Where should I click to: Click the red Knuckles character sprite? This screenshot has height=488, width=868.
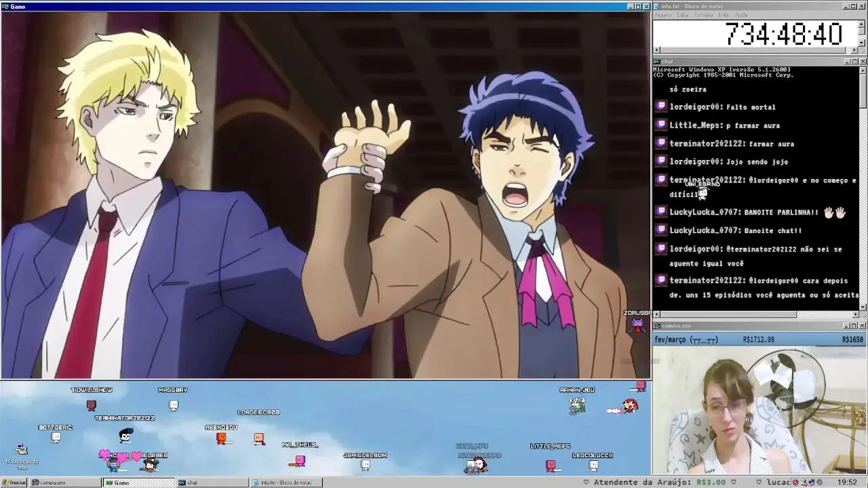tap(630, 406)
